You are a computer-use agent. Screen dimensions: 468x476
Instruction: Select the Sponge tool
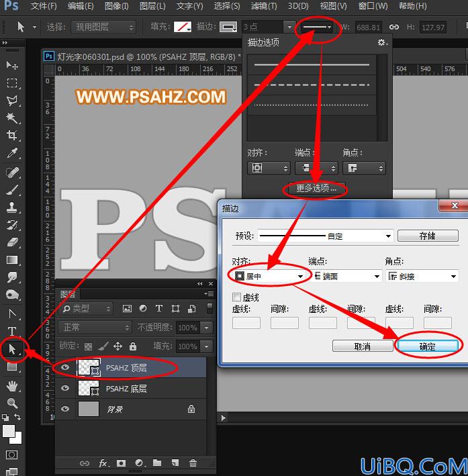coord(12,295)
